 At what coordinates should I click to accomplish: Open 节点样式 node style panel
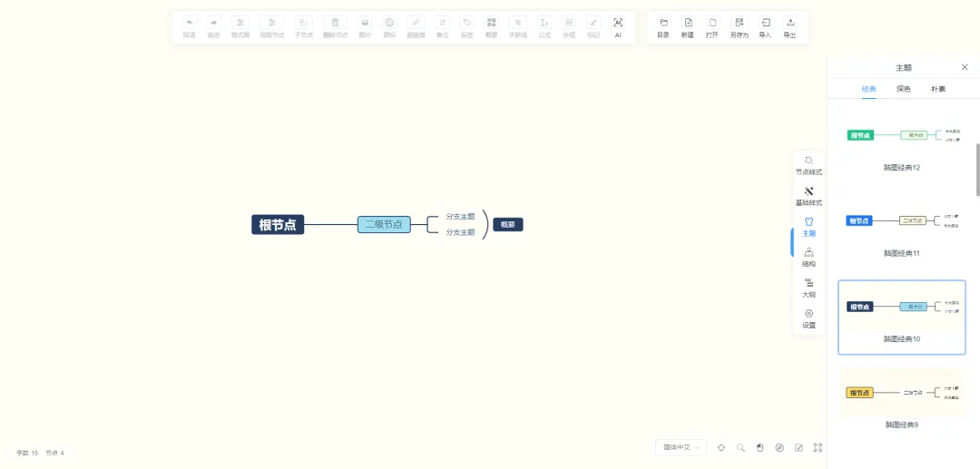click(808, 165)
